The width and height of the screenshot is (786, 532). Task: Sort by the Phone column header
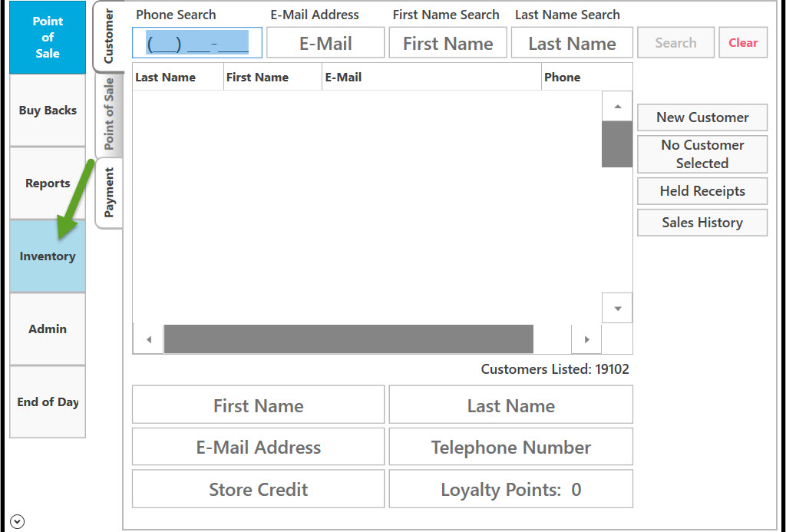tap(587, 78)
